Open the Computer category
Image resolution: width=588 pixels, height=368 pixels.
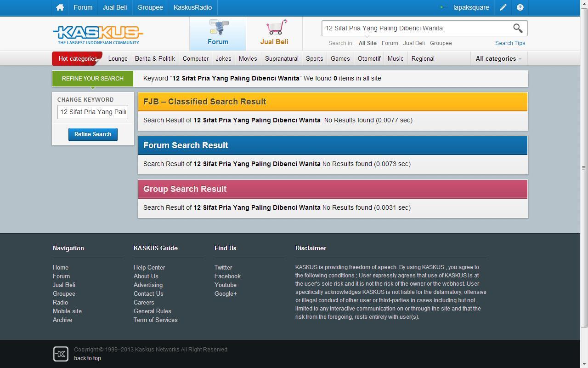click(x=196, y=59)
